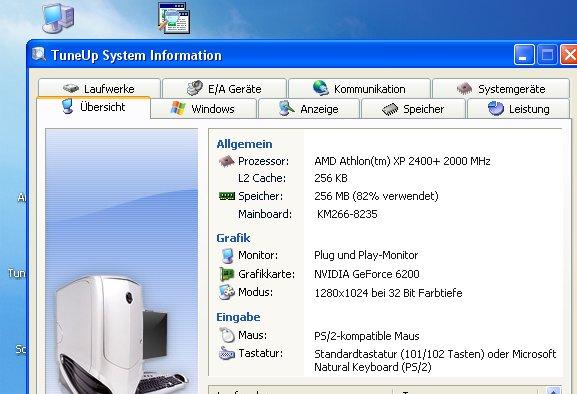
Task: Click the 'L2 Cache:' label
Action: (x=262, y=178)
